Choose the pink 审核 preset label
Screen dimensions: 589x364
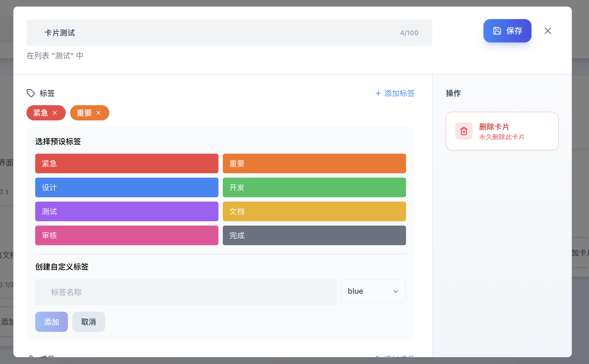click(127, 235)
